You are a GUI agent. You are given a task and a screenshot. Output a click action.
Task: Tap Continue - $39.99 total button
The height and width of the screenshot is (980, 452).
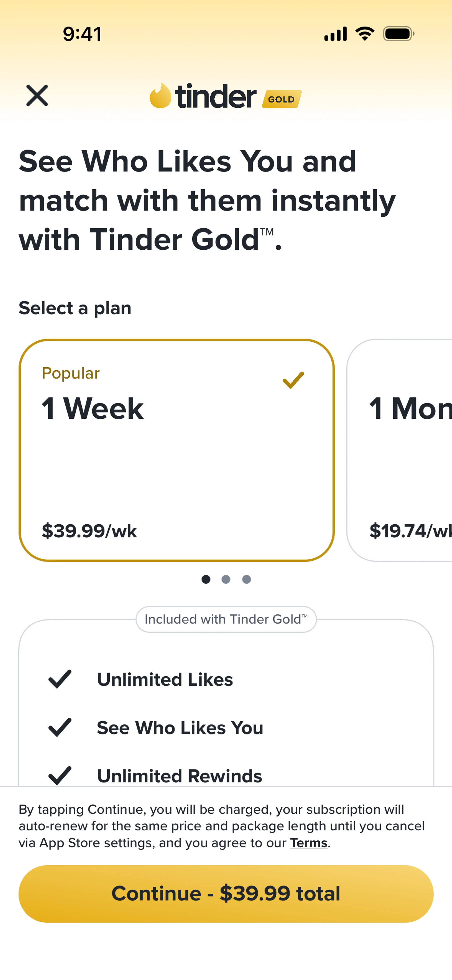(226, 894)
